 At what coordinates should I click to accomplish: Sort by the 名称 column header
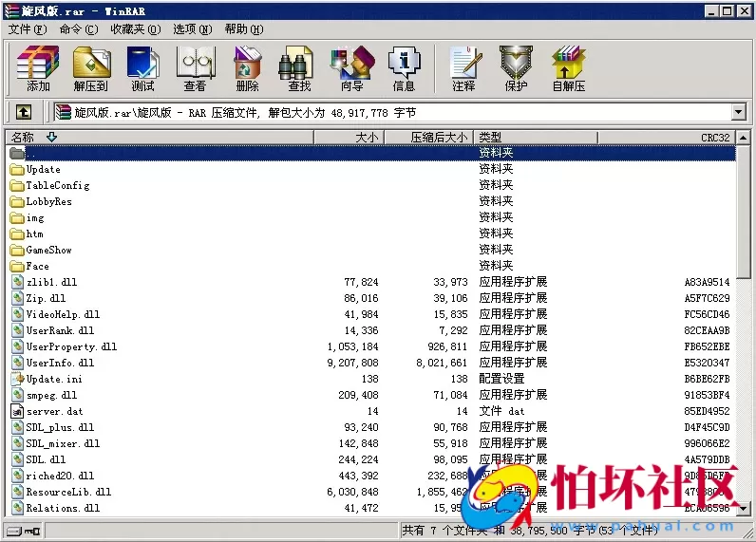(160, 138)
